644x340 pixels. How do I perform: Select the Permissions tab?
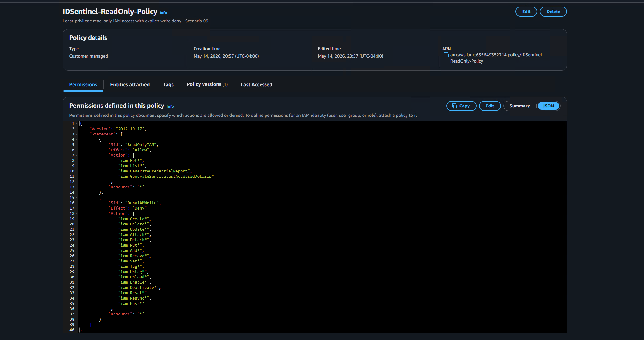[x=83, y=84]
